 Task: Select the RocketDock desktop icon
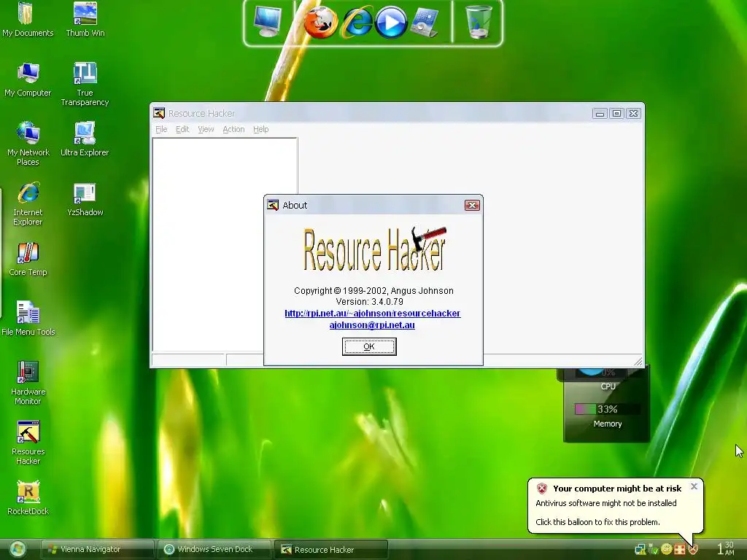[x=28, y=497]
